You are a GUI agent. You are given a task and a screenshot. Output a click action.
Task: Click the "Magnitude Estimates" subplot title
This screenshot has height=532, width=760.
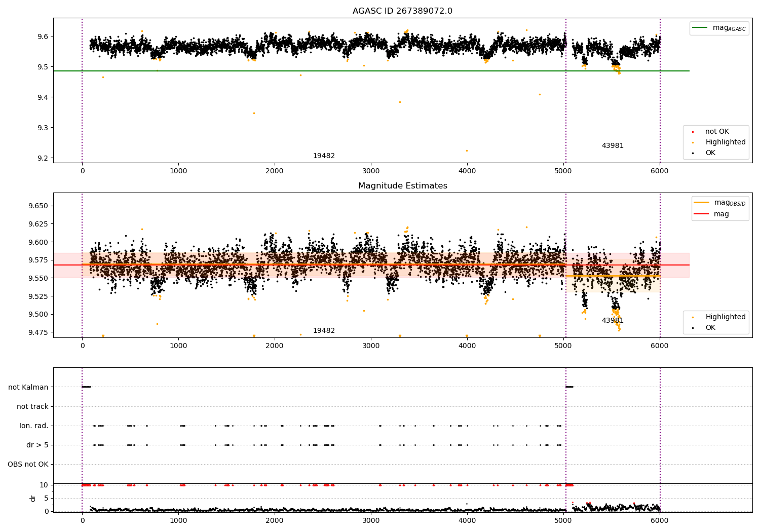403,186
